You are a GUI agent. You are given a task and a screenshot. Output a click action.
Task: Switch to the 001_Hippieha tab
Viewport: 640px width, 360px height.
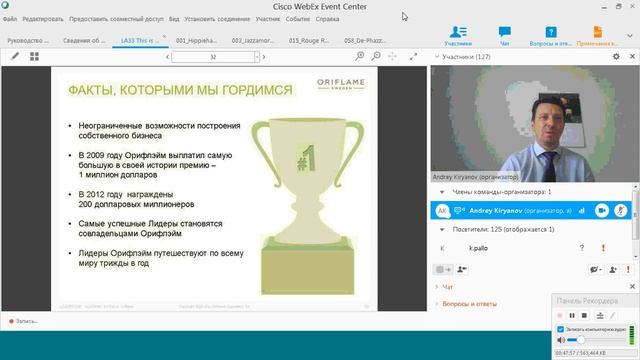tap(196, 40)
